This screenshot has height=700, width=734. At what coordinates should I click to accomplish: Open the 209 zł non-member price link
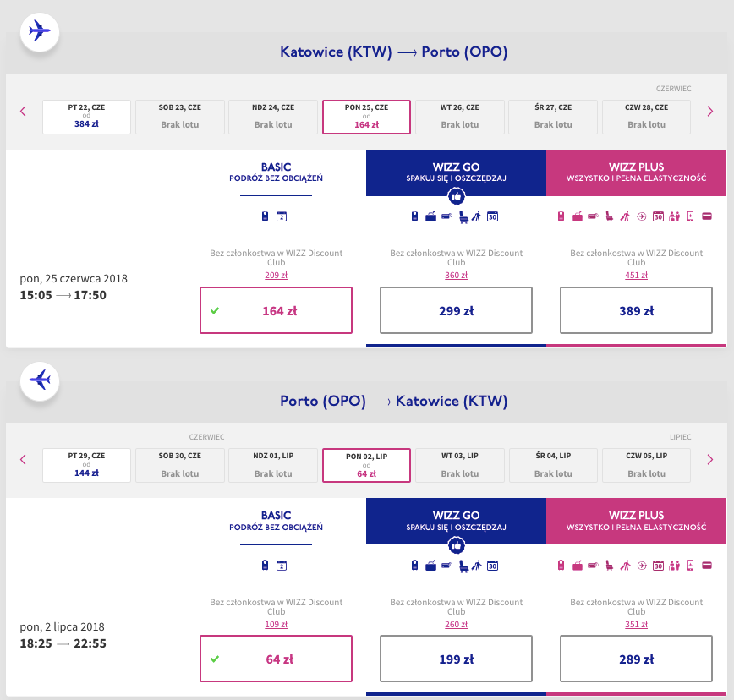(277, 275)
